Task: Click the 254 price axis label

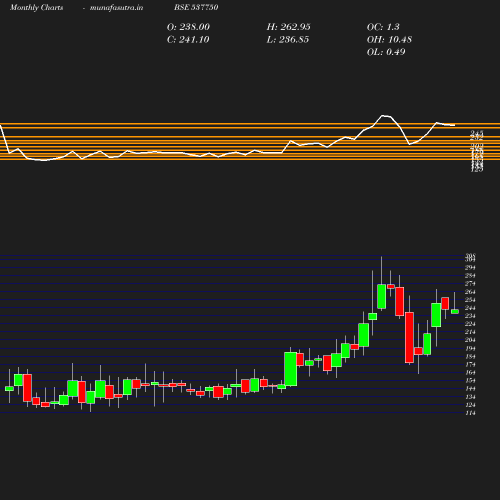Action: [470, 300]
